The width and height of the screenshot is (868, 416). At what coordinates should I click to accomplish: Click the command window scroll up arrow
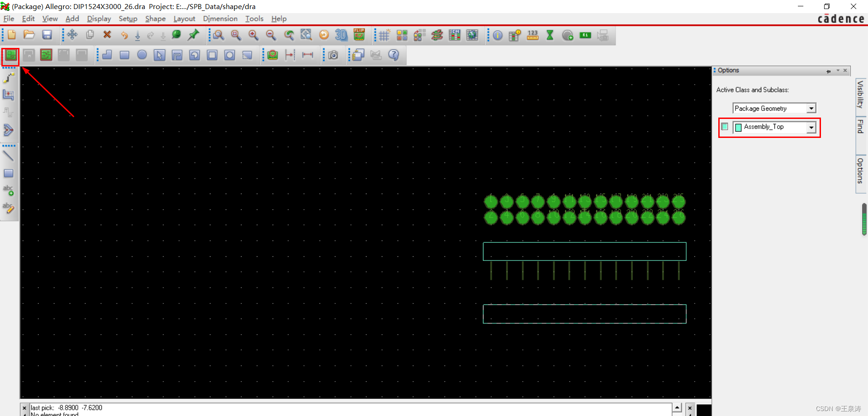point(677,407)
